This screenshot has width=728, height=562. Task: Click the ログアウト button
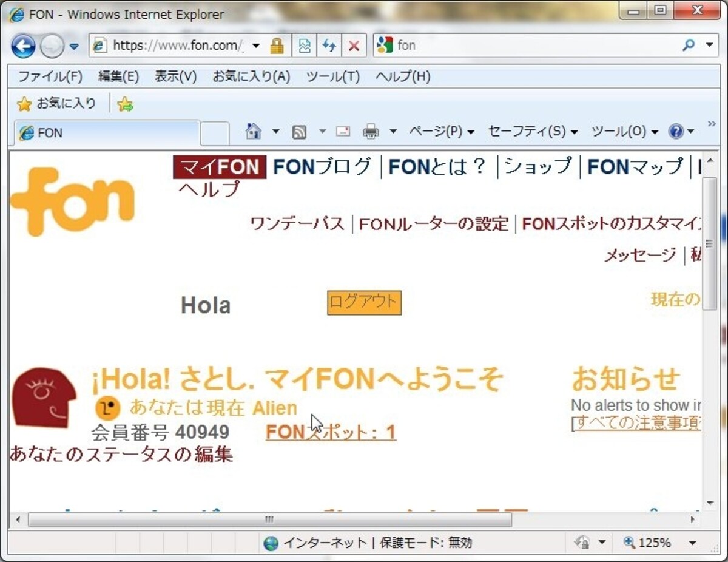point(364,302)
